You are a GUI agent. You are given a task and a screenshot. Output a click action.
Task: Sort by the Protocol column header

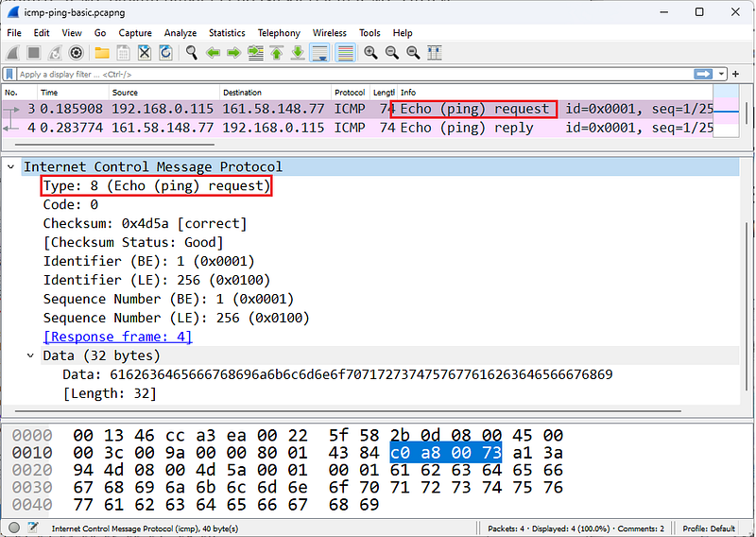(351, 92)
